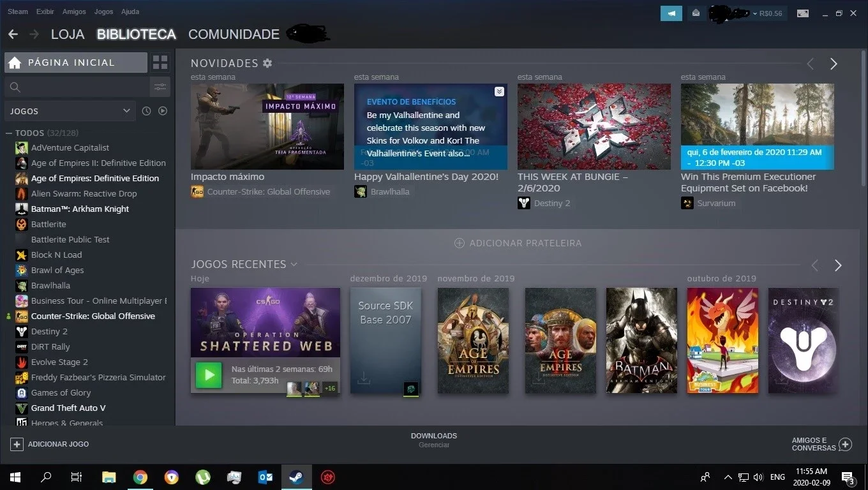868x490 pixels.
Task: Select DiRT Rally in the sidebar
Action: click(50, 346)
